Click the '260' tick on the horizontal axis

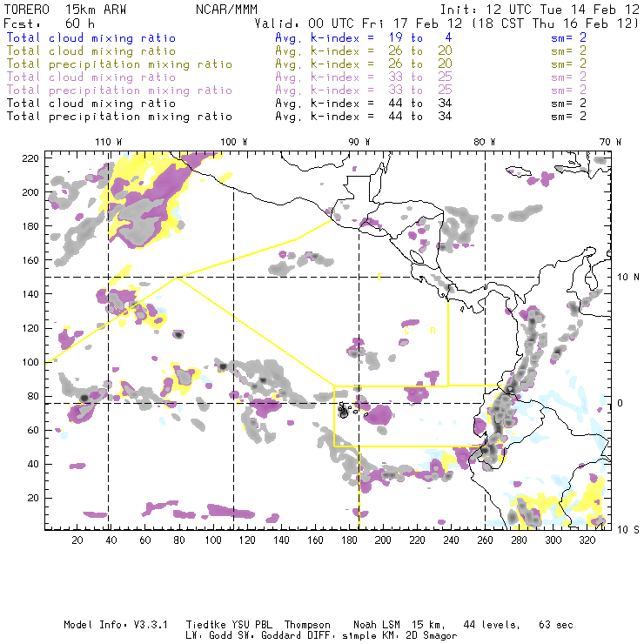pos(485,540)
